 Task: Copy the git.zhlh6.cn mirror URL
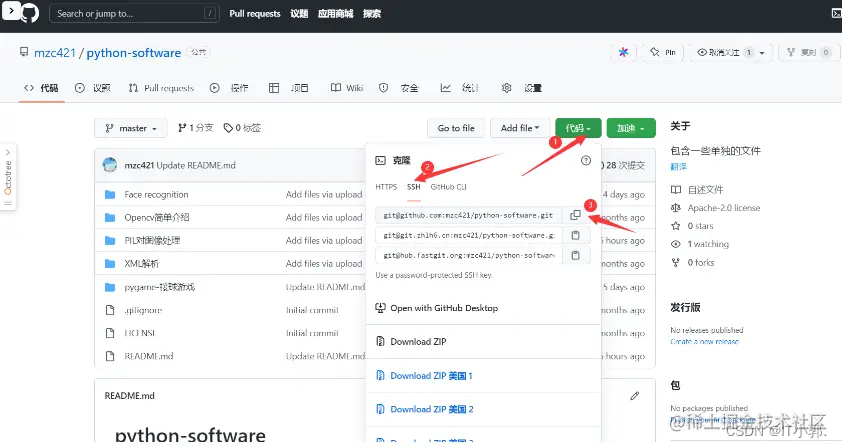tap(576, 235)
